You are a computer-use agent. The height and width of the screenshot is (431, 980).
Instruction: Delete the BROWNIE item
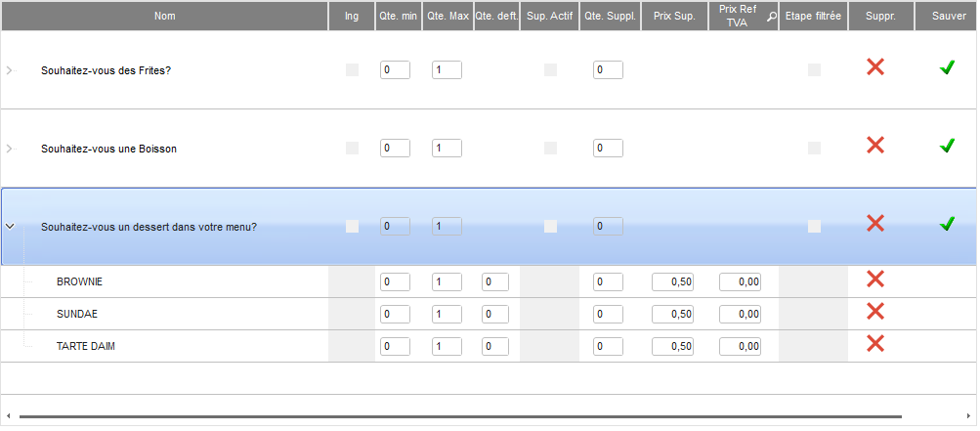click(x=875, y=280)
